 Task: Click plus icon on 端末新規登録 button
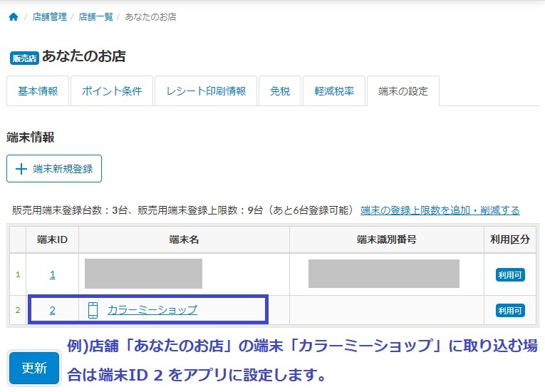click(21, 169)
